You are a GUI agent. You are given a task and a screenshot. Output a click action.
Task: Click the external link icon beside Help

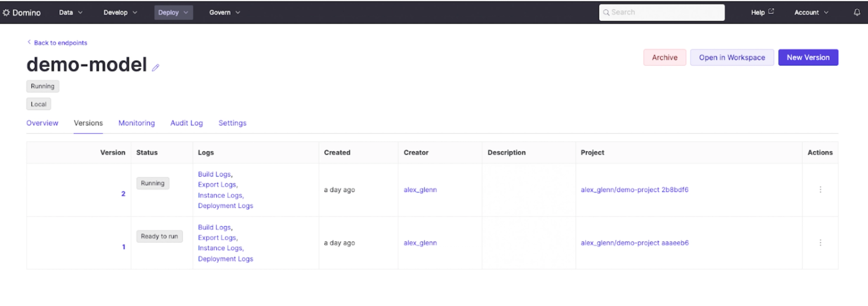point(771,11)
